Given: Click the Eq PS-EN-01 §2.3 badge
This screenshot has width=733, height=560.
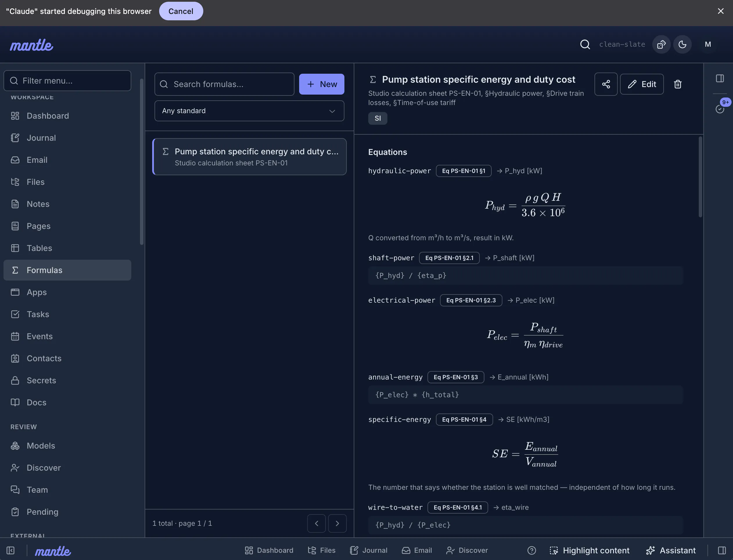Looking at the screenshot, I should point(471,300).
